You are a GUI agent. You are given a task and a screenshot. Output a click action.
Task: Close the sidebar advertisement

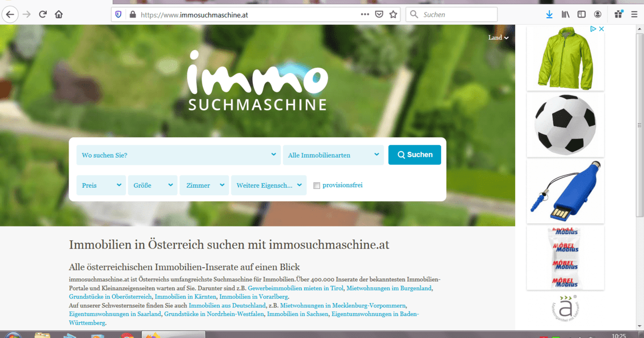coord(602,29)
